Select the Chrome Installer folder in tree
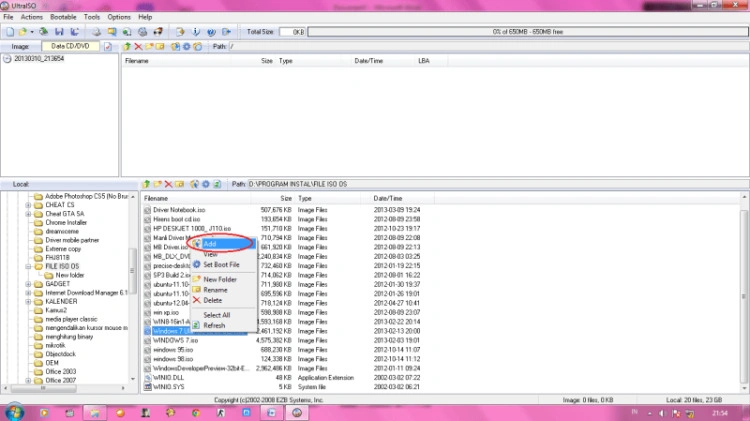This screenshot has height=421, width=750. 66,223
